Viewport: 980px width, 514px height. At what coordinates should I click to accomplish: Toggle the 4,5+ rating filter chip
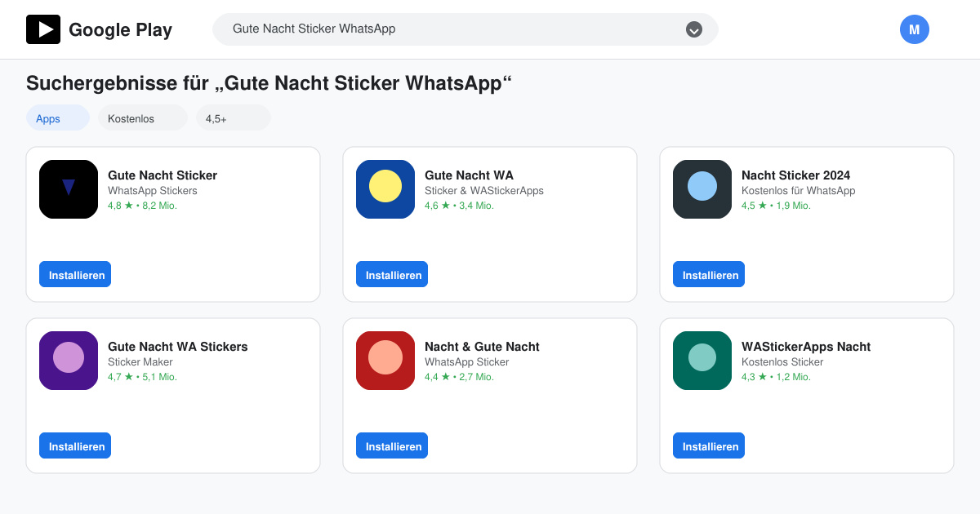click(234, 117)
